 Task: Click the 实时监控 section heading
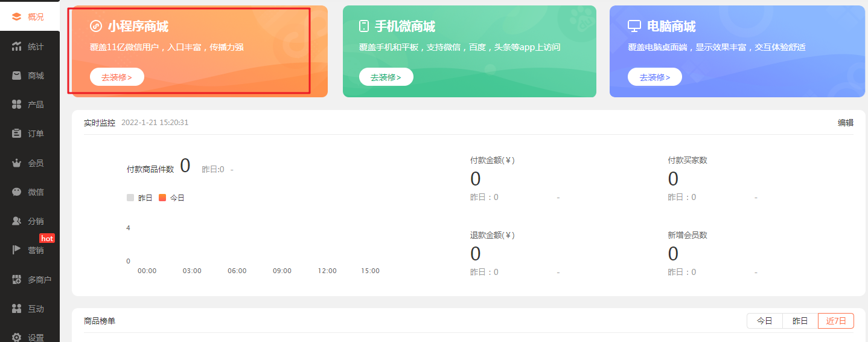click(x=100, y=123)
